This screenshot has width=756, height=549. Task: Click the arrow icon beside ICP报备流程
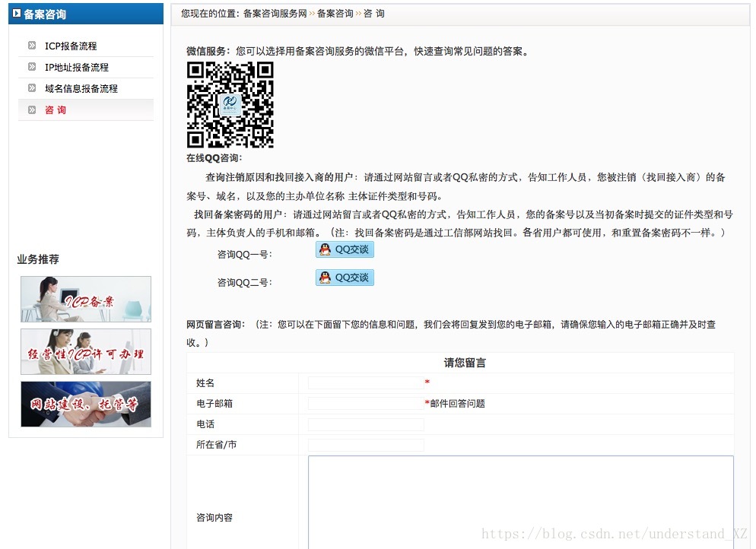[32, 46]
